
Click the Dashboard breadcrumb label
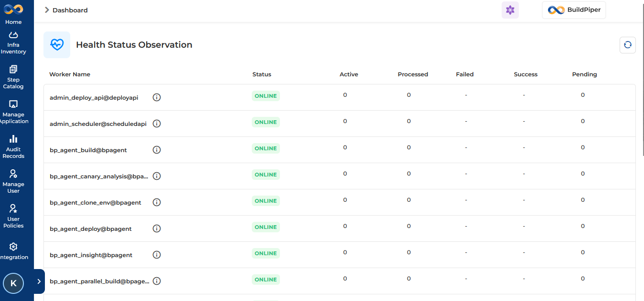click(71, 10)
